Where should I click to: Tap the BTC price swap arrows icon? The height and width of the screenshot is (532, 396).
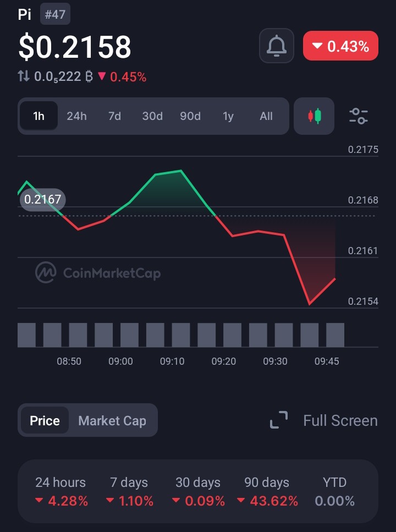click(24, 76)
